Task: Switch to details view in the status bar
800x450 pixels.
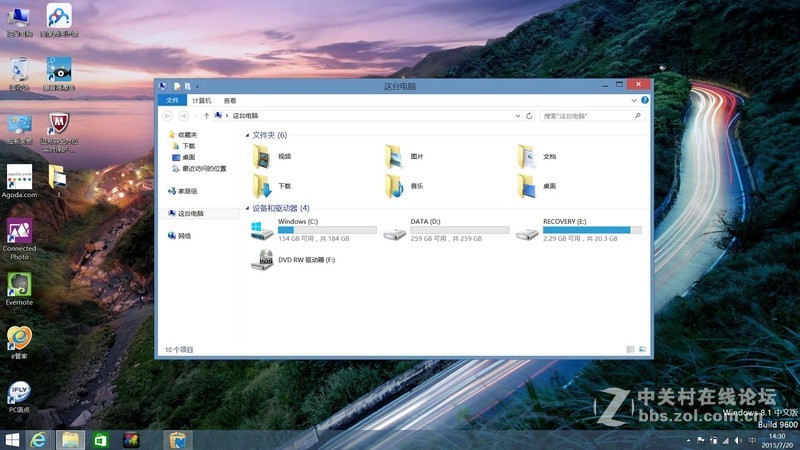Action: pos(631,349)
